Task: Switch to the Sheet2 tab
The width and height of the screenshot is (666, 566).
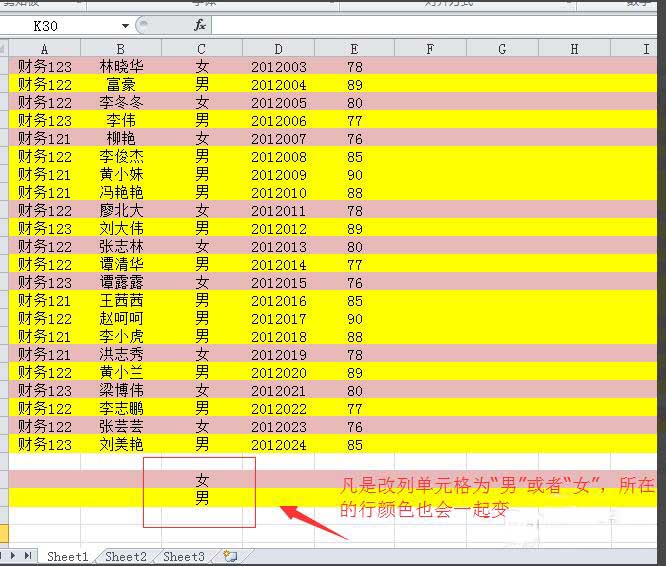Action: (126, 556)
